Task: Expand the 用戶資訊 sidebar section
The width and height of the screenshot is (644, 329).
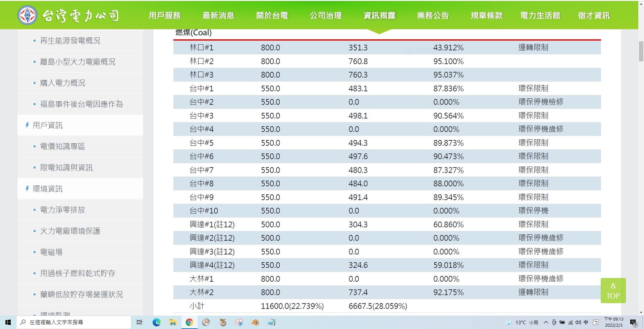Action: [x=47, y=125]
